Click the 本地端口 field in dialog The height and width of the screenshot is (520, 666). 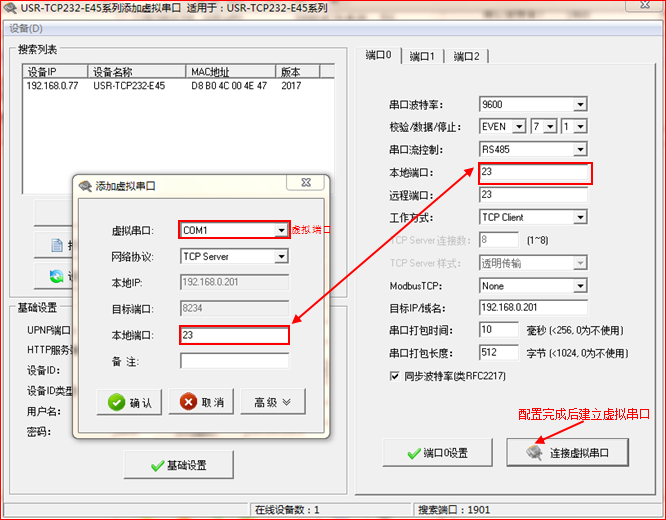[x=234, y=335]
